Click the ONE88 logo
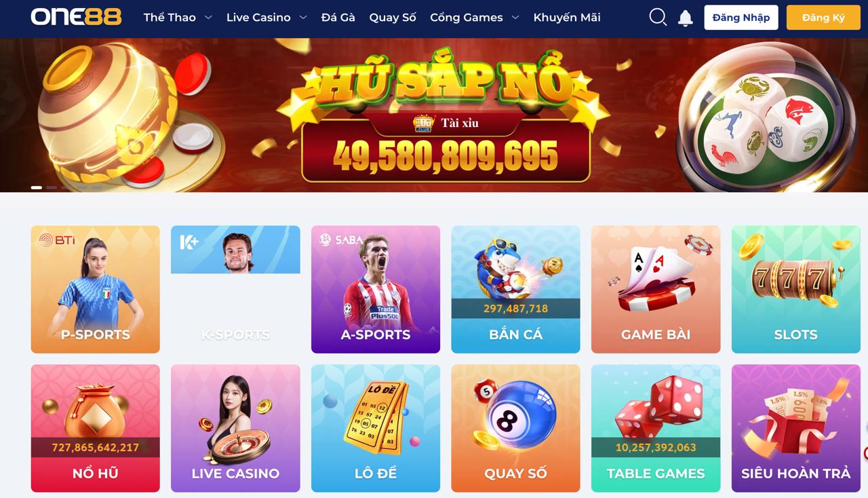Viewport: 868px width, 498px height. click(x=76, y=17)
